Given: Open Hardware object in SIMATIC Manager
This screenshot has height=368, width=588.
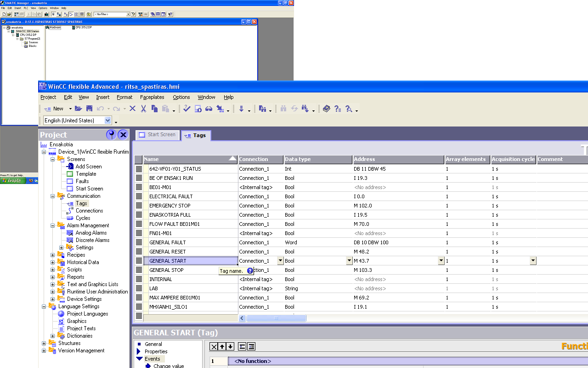Looking at the screenshot, I should click(53, 28).
